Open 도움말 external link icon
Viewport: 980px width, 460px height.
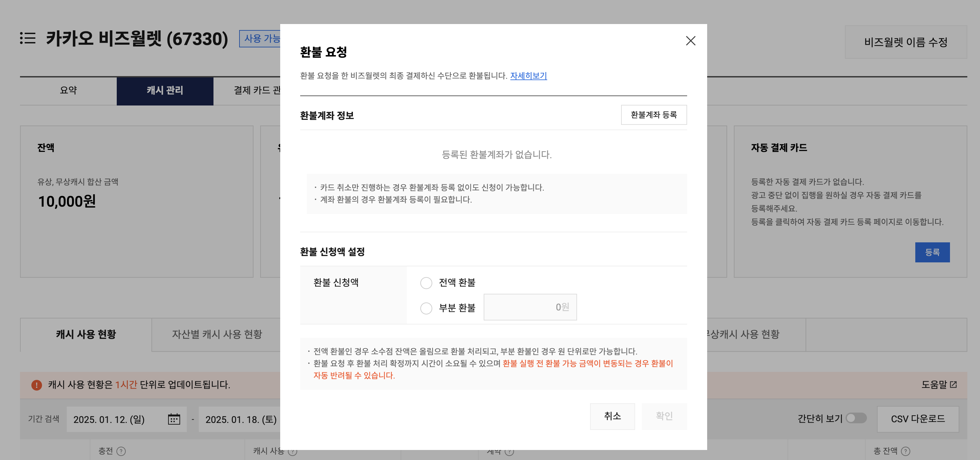953,385
